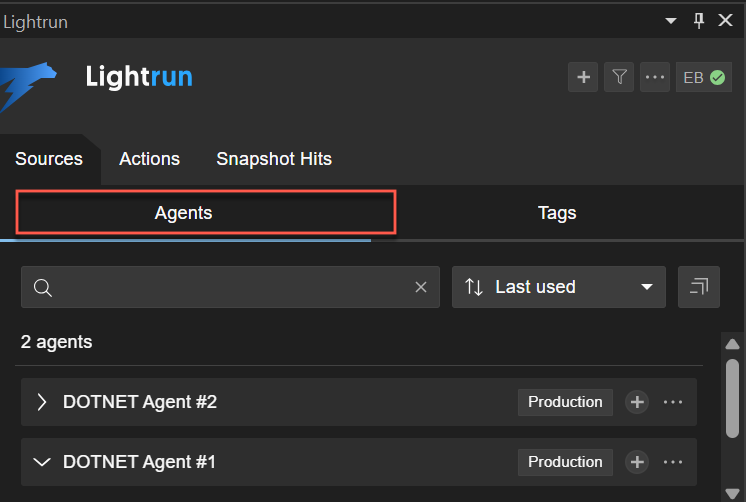
Task: Clear the search field with X
Action: tap(421, 287)
